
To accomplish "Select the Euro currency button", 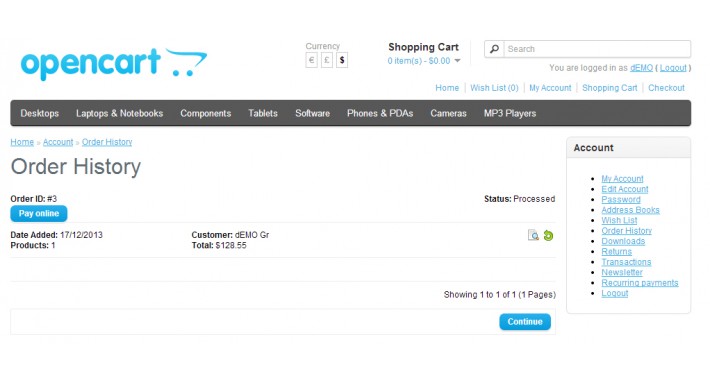I will coord(312,60).
